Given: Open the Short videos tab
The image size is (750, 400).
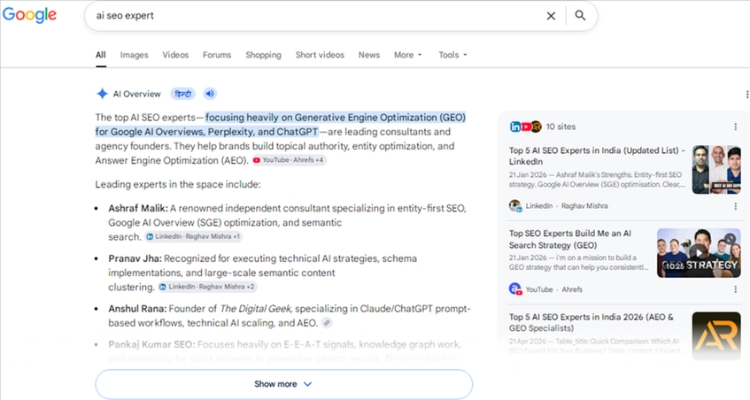Looking at the screenshot, I should pos(320,55).
